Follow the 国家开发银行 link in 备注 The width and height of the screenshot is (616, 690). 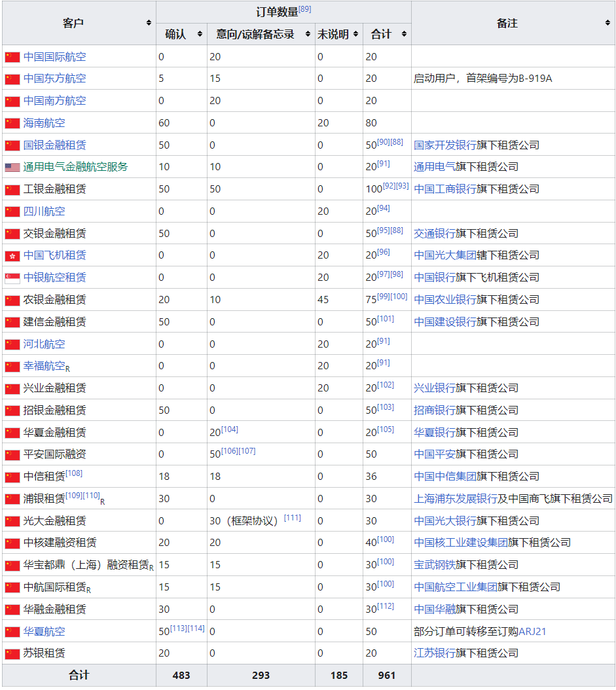tap(445, 145)
